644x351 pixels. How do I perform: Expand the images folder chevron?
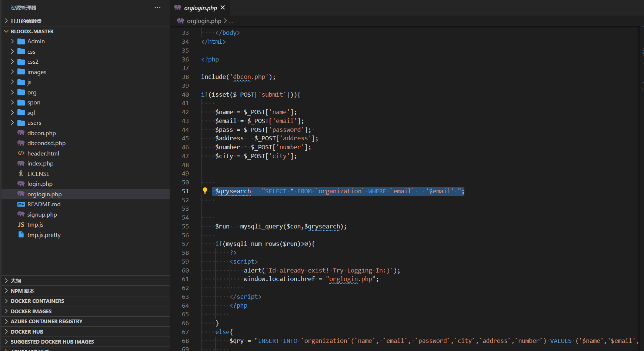pos(12,72)
